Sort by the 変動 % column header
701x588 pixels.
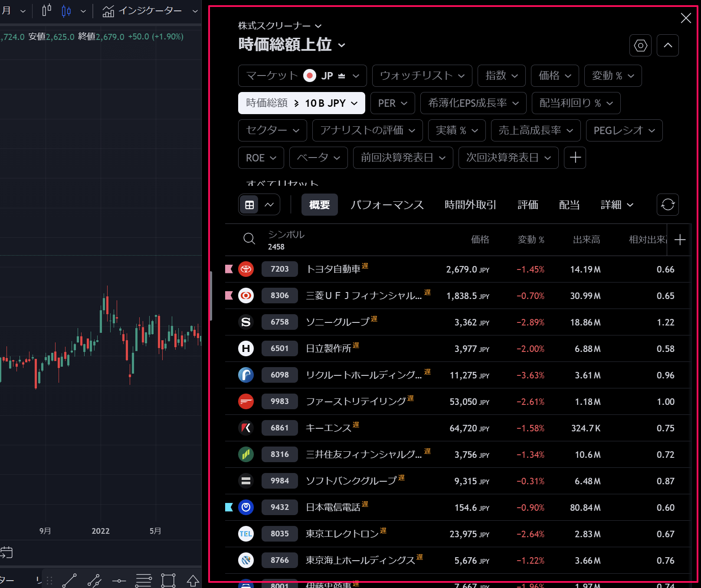pos(531,240)
